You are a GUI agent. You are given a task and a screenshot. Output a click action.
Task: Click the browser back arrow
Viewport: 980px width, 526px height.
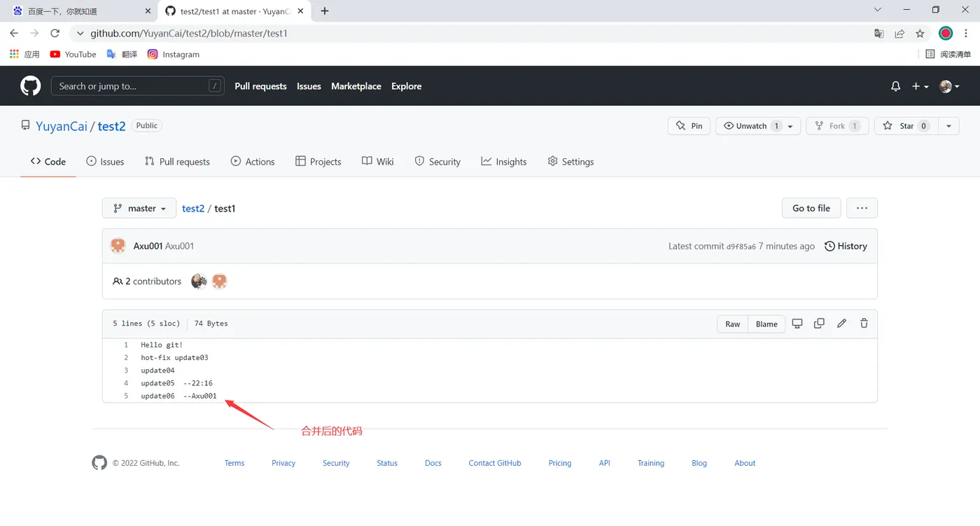click(x=14, y=33)
